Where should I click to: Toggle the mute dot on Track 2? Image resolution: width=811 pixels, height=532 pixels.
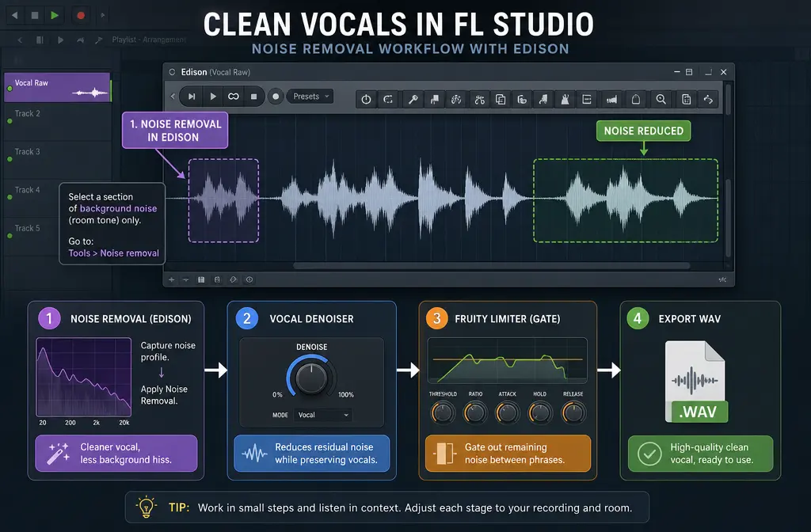click(10, 121)
